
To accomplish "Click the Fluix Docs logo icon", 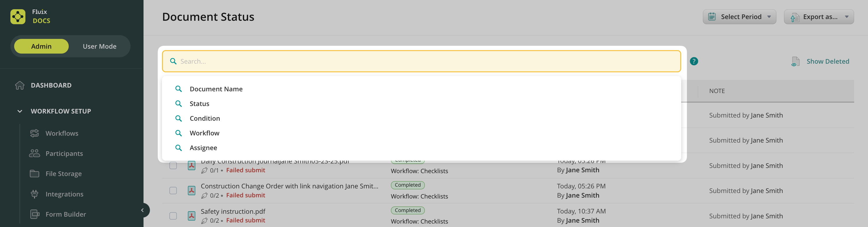I will pyautogui.click(x=18, y=16).
